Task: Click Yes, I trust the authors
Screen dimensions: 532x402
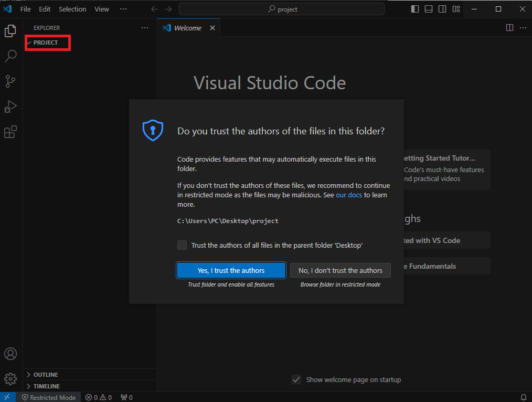Action: pyautogui.click(x=231, y=270)
